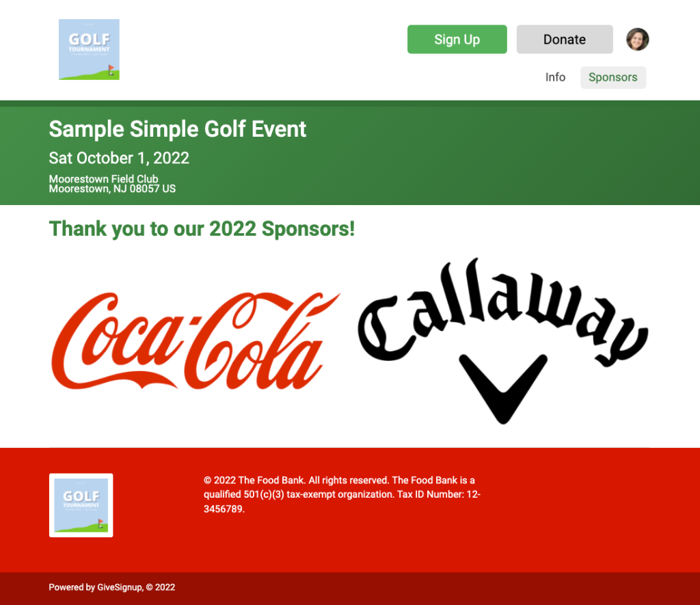Click the Callaway chevron emblem
Image resolution: width=700 pixels, height=605 pixels.
pyautogui.click(x=503, y=389)
